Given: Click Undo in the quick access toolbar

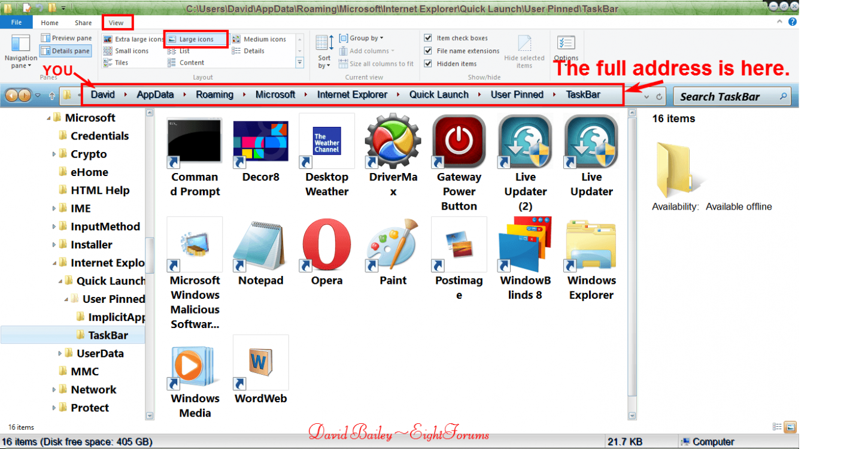Looking at the screenshot, I should [38, 8].
